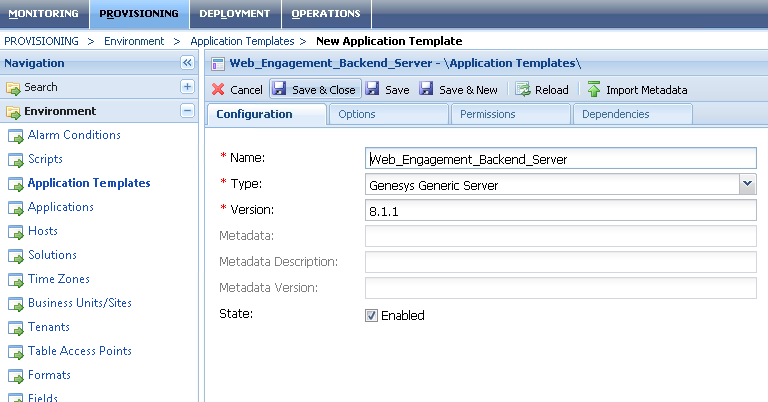Open the Type dropdown list

[747, 183]
